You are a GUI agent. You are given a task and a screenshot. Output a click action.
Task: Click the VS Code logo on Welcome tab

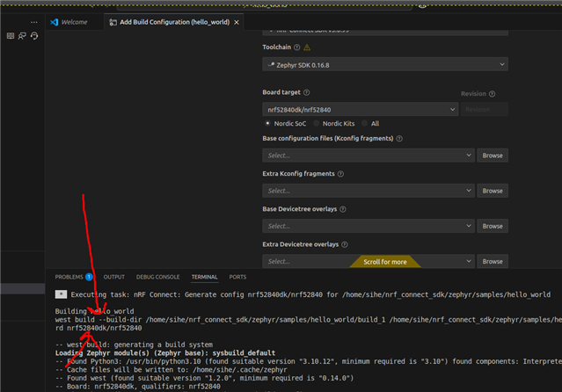pyautogui.click(x=55, y=22)
